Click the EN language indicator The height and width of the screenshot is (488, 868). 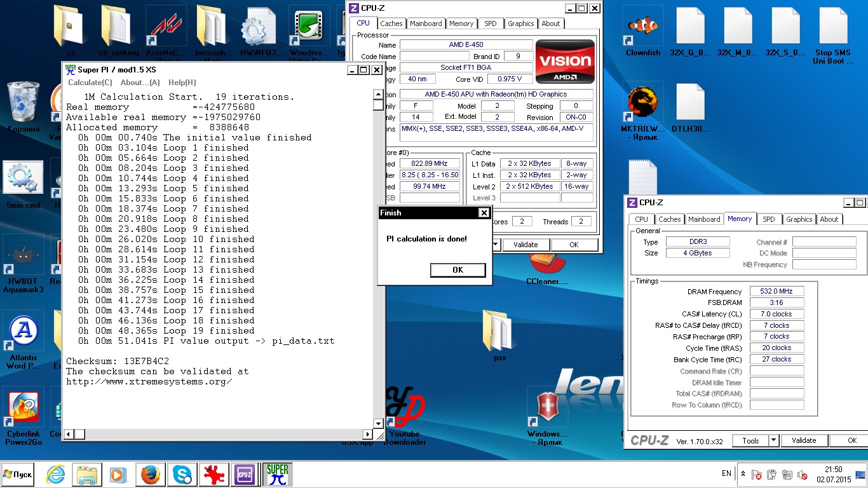726,474
